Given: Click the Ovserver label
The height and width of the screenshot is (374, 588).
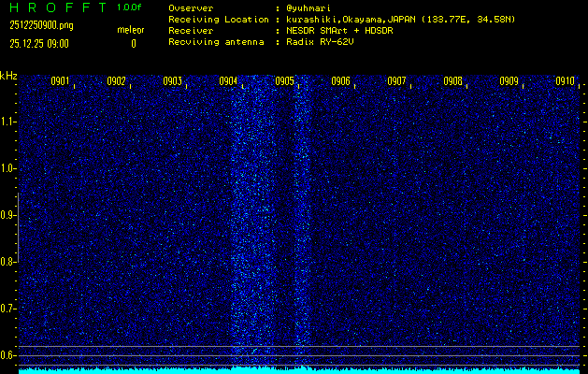Looking at the screenshot, I should [x=191, y=8].
